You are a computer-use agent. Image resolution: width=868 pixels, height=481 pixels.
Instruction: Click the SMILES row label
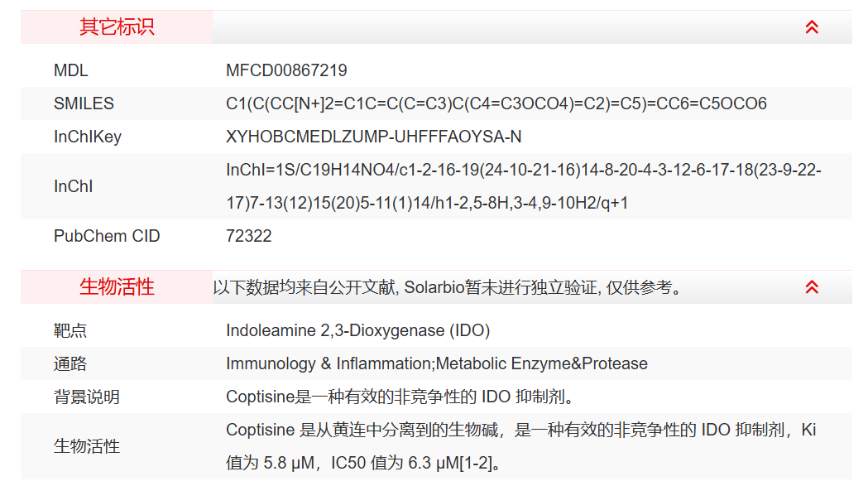click(x=84, y=103)
